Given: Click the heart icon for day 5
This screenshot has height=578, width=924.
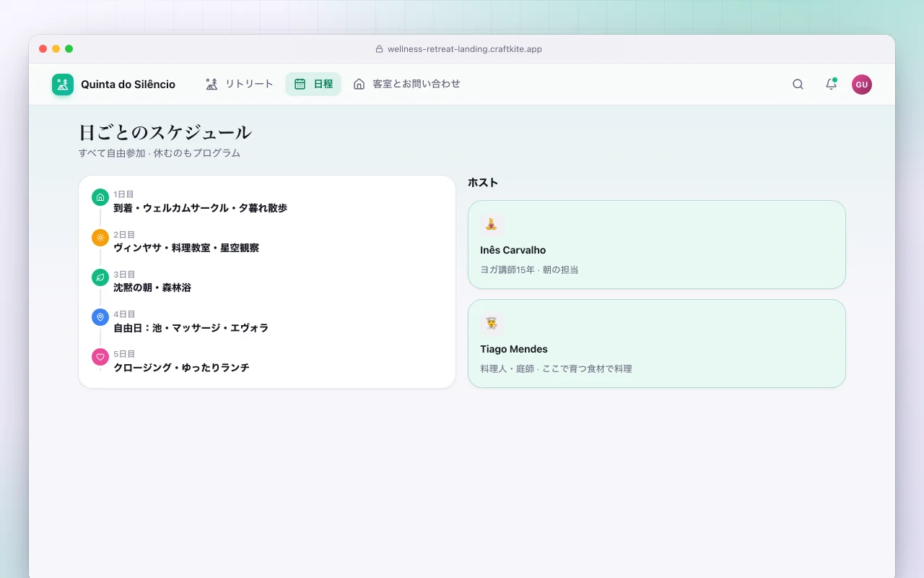Looking at the screenshot, I should pyautogui.click(x=100, y=357).
